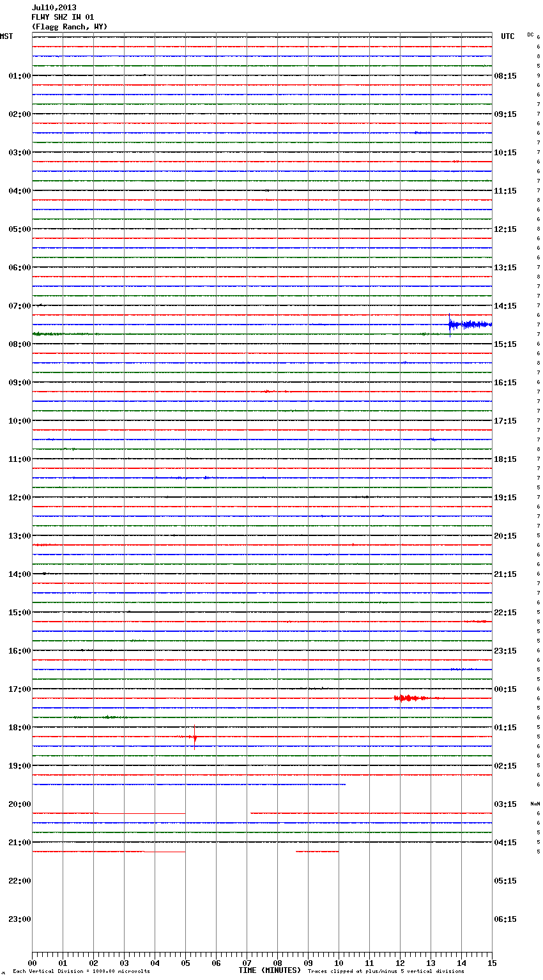The height and width of the screenshot is (980, 543).
Task: Click the "06:00" MST time label
Action: [x=20, y=268]
